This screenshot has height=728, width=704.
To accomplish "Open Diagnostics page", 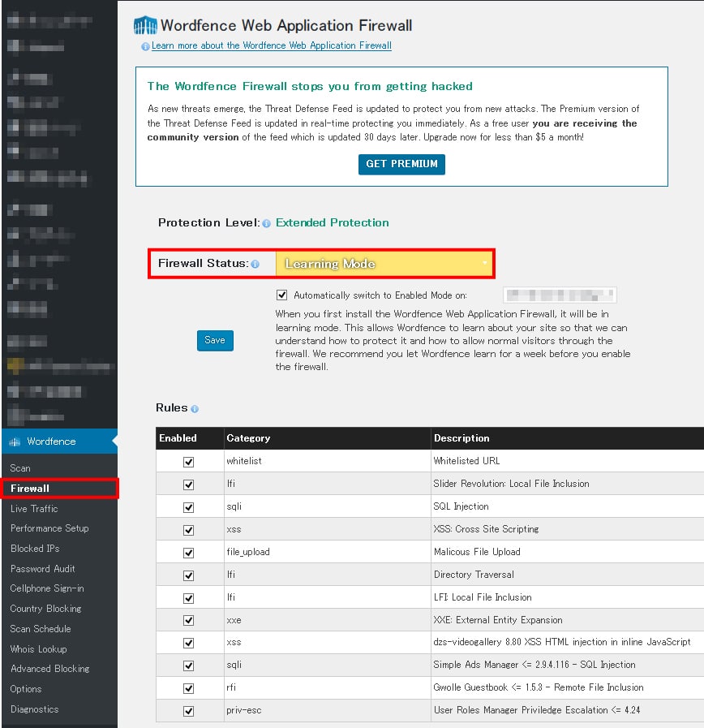I will point(34,709).
